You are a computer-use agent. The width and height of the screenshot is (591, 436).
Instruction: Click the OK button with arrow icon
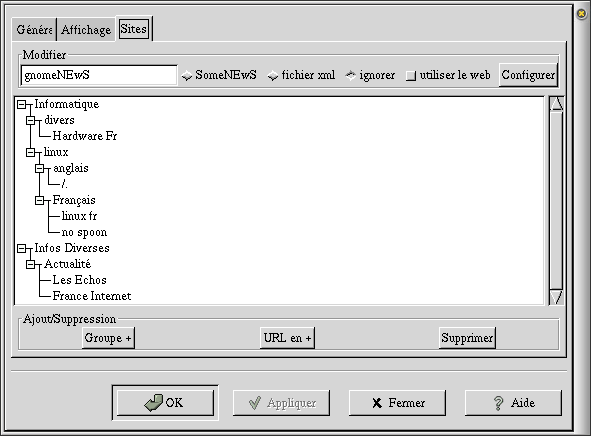(x=165, y=402)
